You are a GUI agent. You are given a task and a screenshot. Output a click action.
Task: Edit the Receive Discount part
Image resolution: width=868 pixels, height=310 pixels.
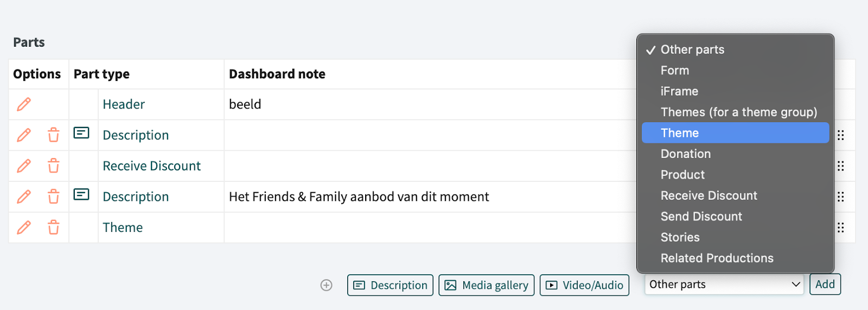(24, 166)
